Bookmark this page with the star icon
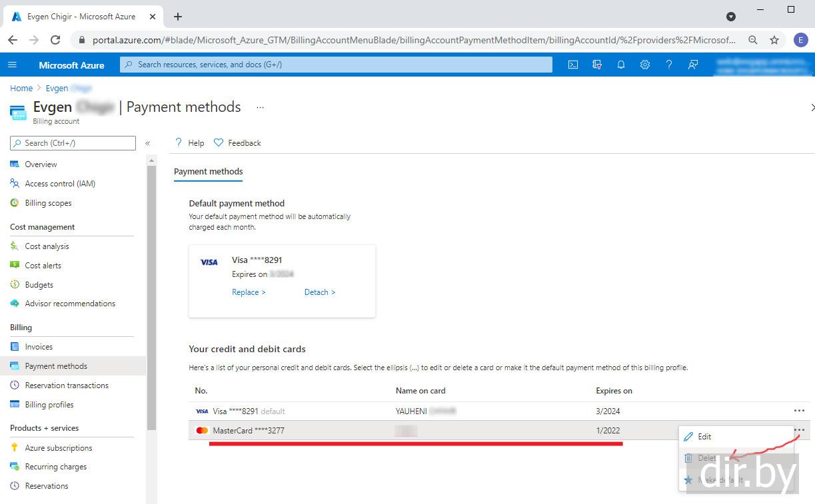815x504 pixels. coord(774,40)
